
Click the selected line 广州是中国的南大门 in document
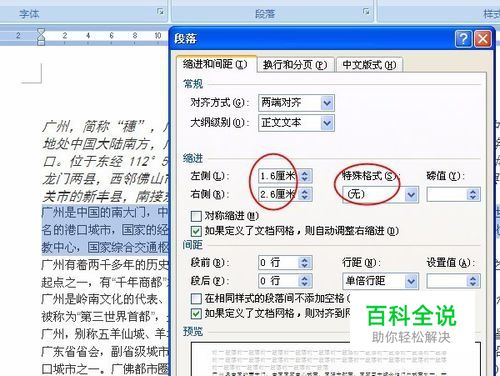coord(105,212)
